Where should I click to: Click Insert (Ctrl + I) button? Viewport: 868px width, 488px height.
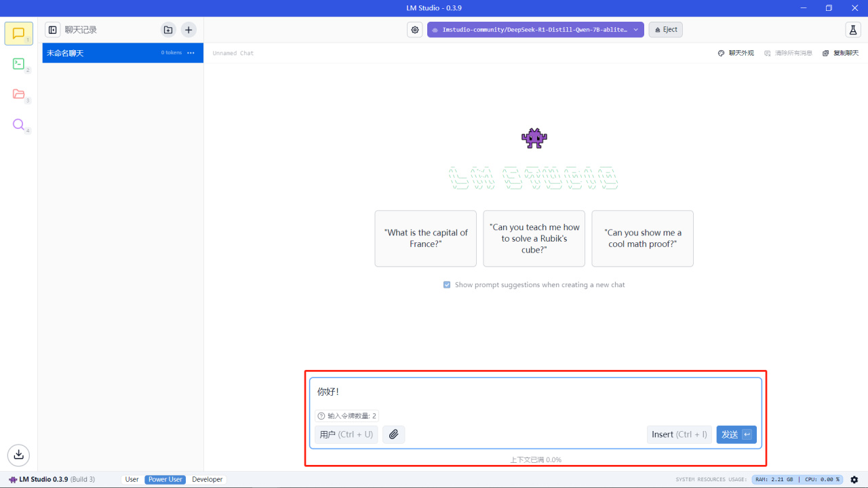tap(679, 434)
